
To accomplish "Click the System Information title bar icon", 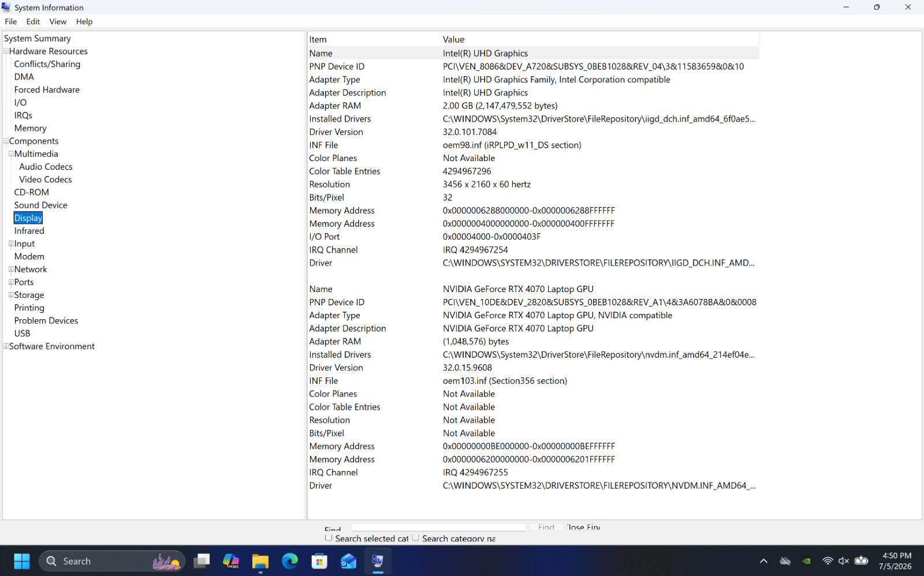I will (6, 7).
